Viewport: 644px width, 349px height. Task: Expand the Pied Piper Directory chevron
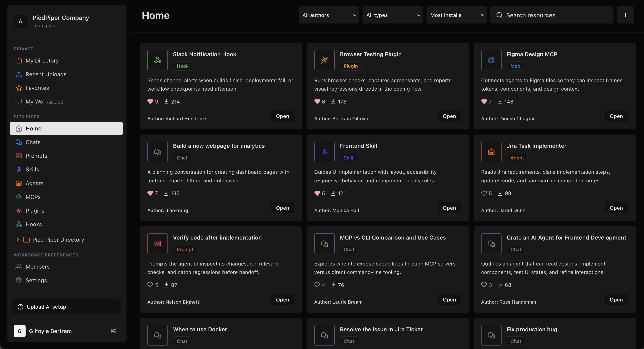tap(18, 240)
